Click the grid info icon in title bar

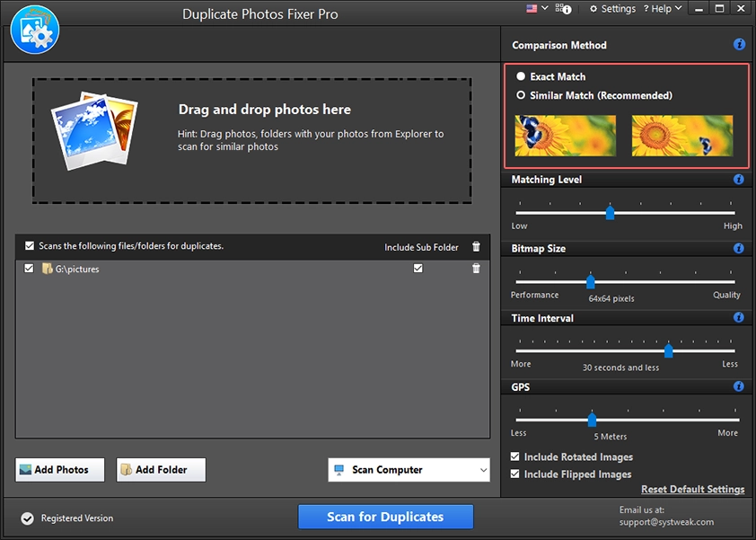tap(563, 9)
